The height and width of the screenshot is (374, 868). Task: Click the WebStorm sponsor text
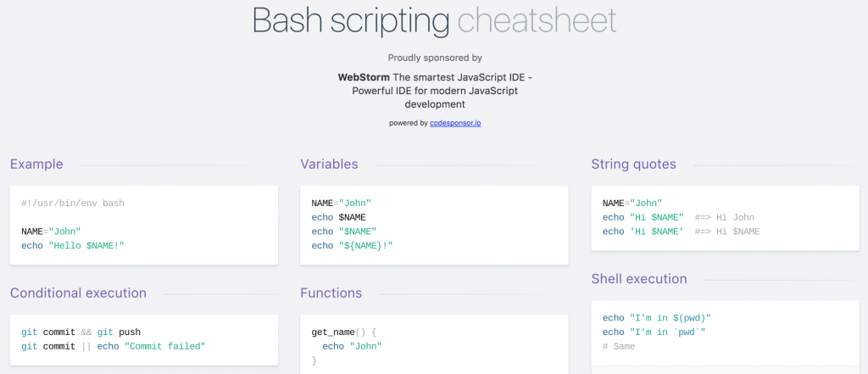pyautogui.click(x=435, y=90)
